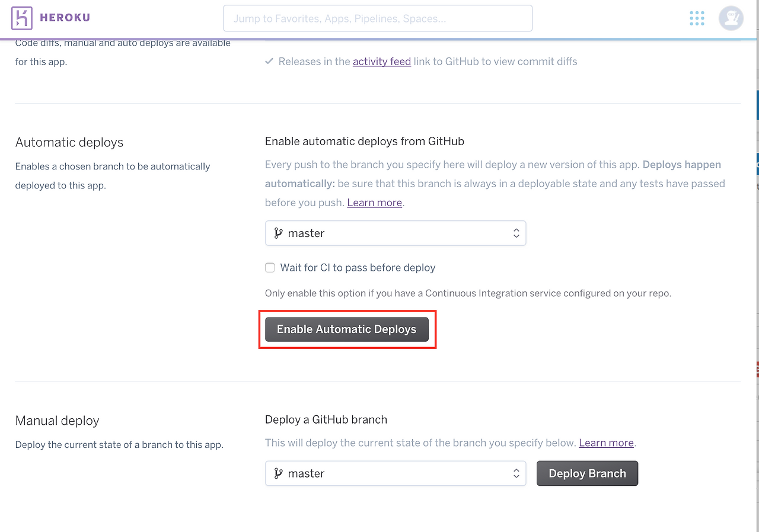Click the Deploy Branch button
Image resolution: width=759 pixels, height=532 pixels.
coord(587,473)
